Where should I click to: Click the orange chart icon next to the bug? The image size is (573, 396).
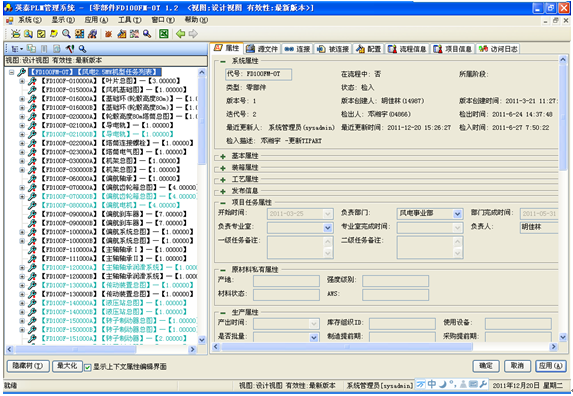[x=122, y=34]
